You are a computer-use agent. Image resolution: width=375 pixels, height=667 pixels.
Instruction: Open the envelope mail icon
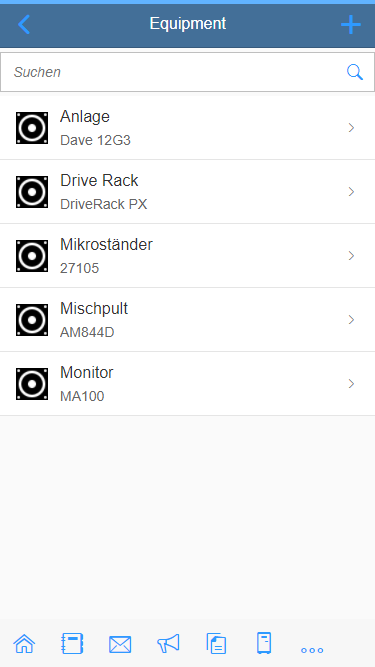(120, 644)
